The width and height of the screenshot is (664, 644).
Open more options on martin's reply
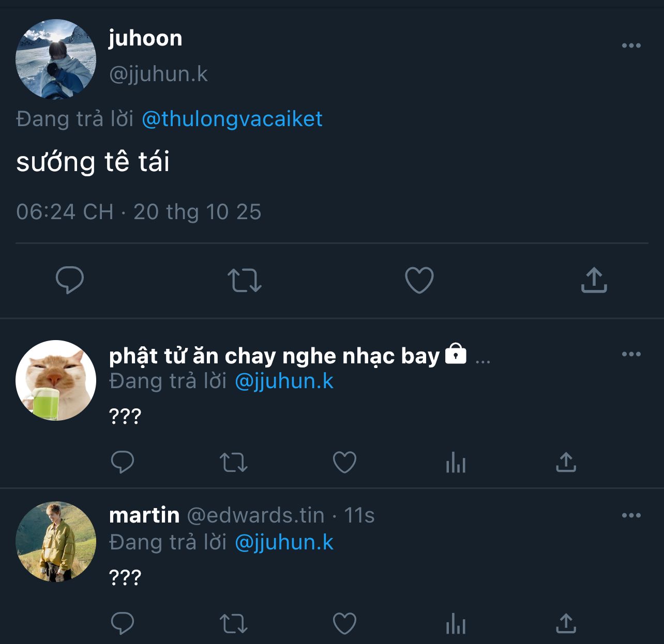click(631, 515)
